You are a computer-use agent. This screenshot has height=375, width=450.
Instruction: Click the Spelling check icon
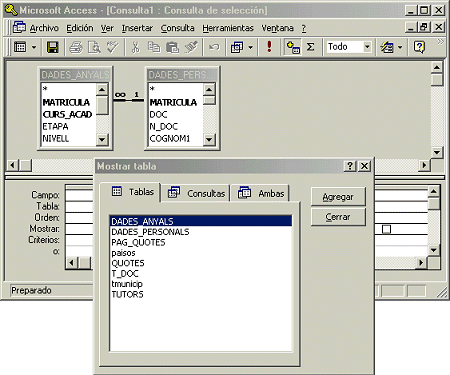point(113,47)
